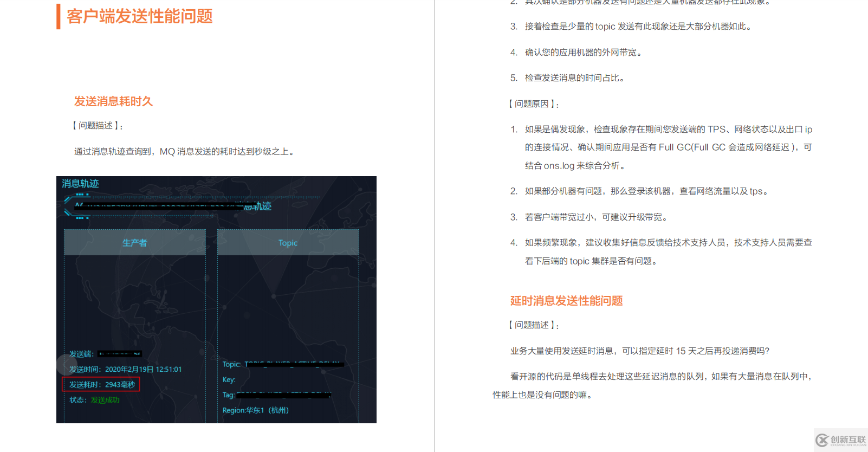Click the orange bar beside the 客户端发送性能问题 title
The height and width of the screenshot is (452, 868).
(58, 16)
